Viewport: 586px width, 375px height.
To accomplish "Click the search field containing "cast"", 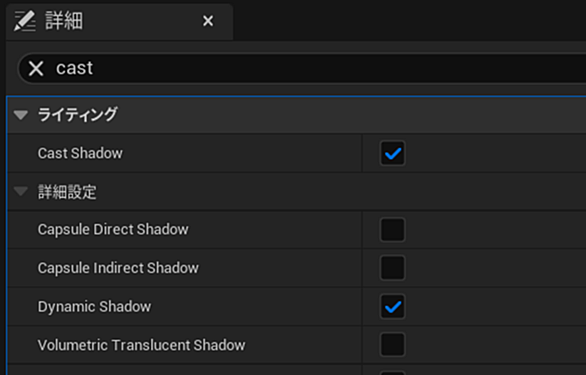I will (303, 68).
